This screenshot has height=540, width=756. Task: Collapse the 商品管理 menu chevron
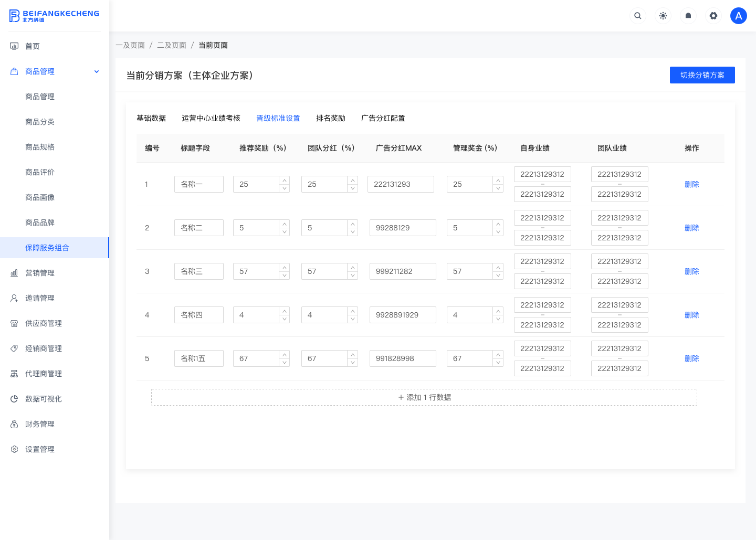click(97, 71)
